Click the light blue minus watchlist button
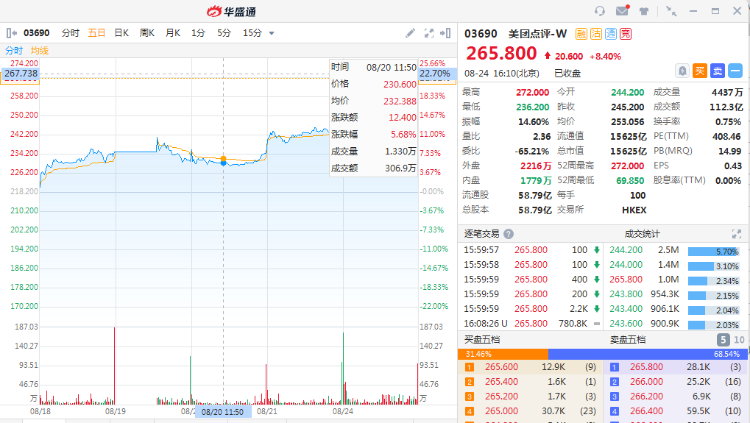 pos(735,71)
